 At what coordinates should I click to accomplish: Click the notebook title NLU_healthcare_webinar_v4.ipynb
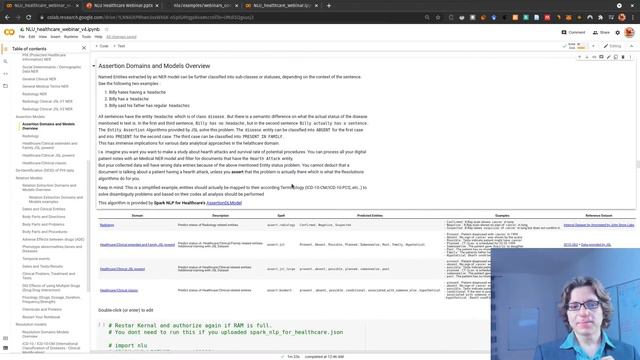[x=62, y=29]
